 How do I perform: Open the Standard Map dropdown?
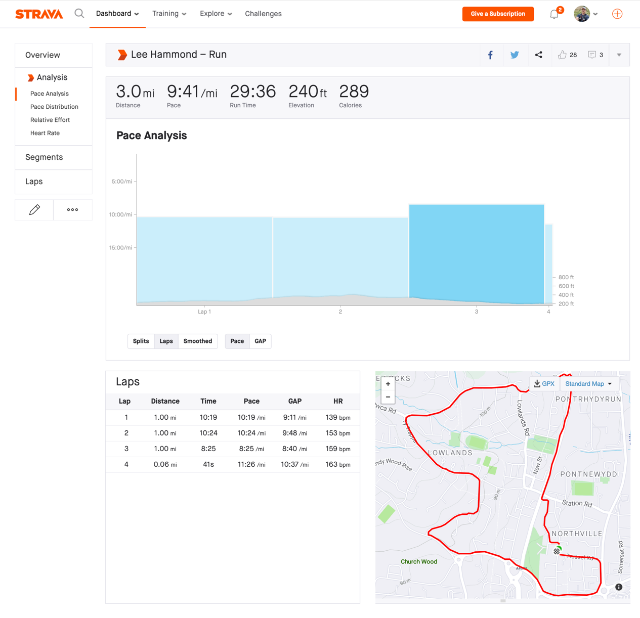pos(588,384)
